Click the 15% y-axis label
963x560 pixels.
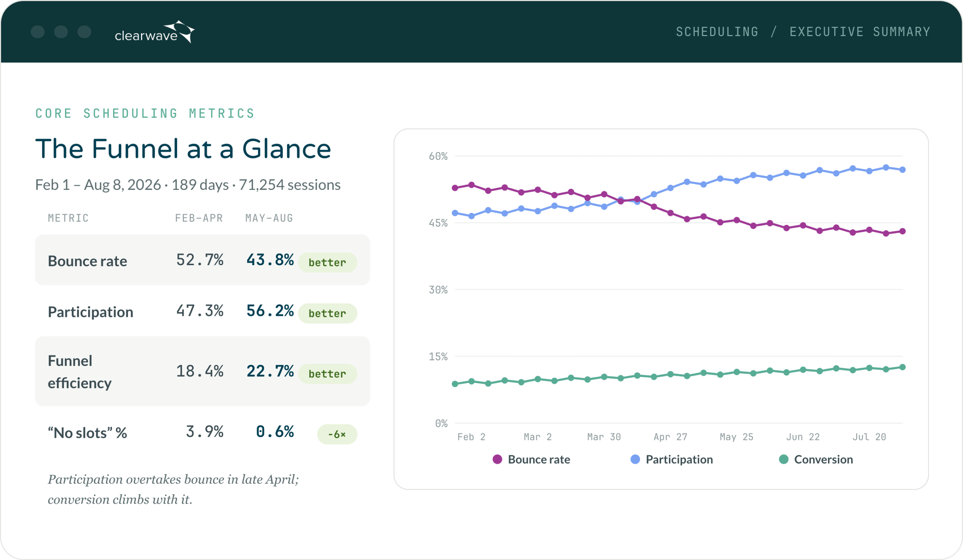pyautogui.click(x=438, y=357)
